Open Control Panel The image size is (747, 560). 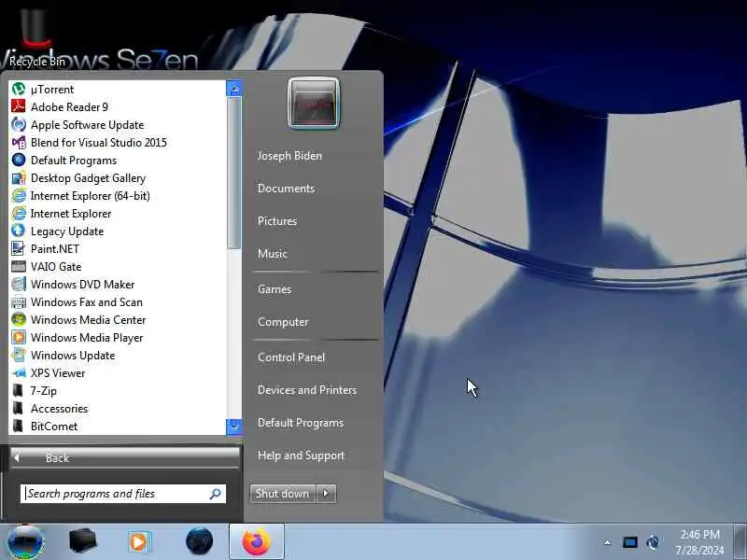point(291,357)
